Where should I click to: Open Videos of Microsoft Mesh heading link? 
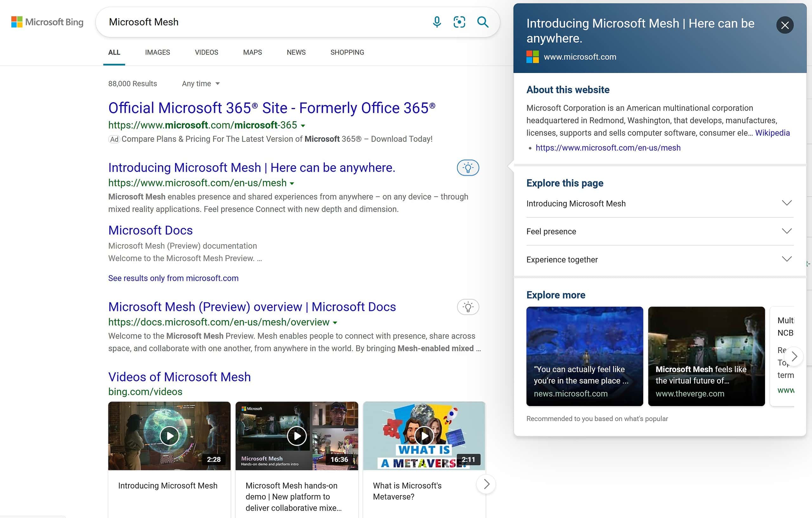point(180,377)
